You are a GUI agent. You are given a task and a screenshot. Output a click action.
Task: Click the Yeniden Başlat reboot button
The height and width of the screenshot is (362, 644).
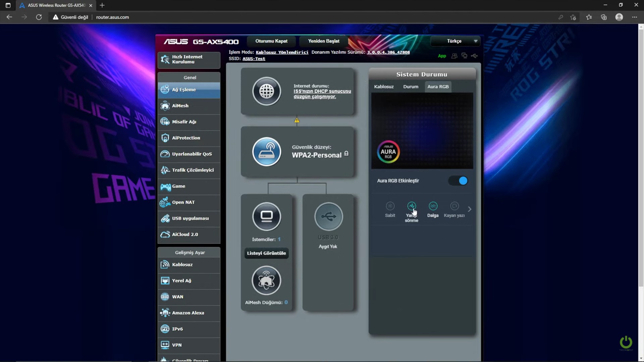pyautogui.click(x=323, y=41)
